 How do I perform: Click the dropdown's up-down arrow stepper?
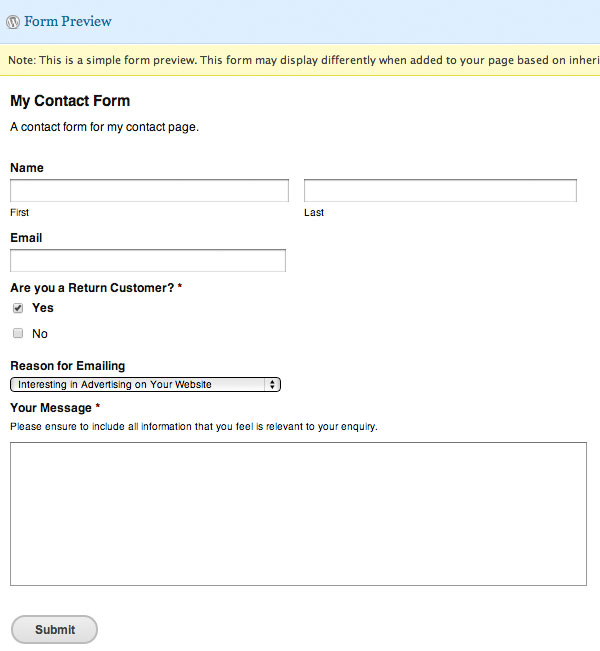coord(272,384)
